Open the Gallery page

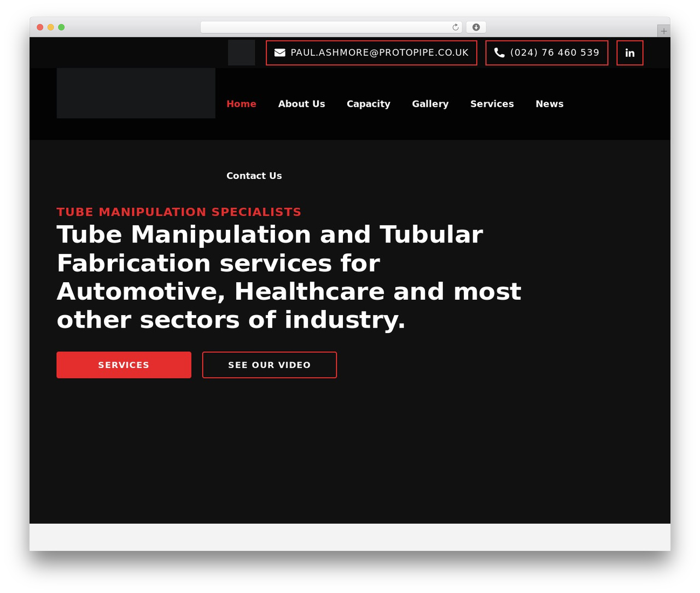click(x=430, y=104)
